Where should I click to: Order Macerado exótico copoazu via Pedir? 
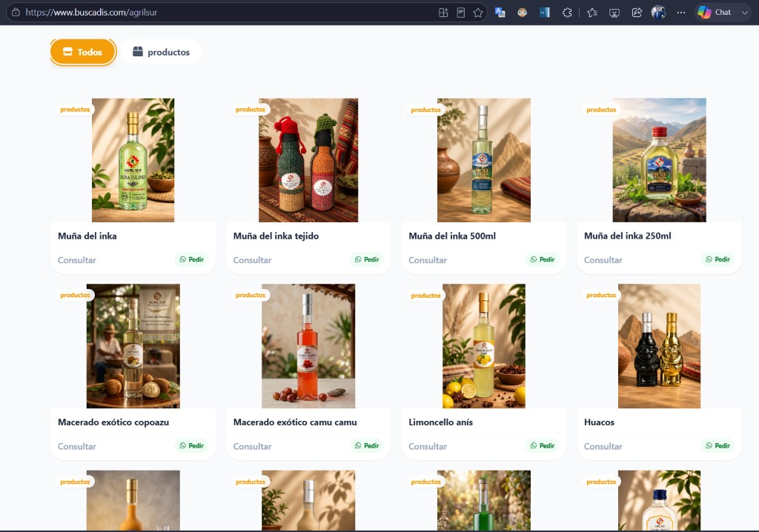192,446
